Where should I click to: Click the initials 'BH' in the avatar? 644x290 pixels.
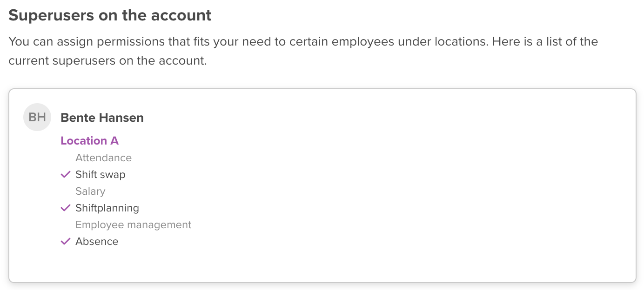tap(37, 117)
